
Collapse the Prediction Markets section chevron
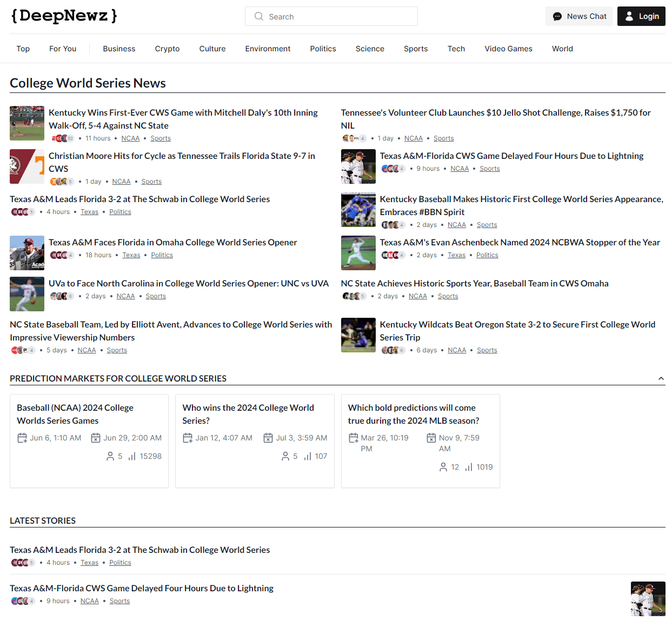tap(661, 378)
